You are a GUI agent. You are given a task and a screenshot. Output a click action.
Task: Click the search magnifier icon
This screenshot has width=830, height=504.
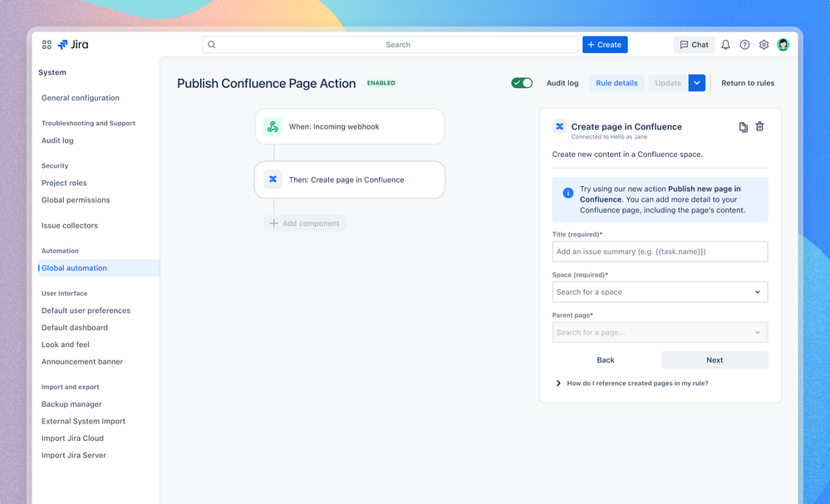point(212,45)
